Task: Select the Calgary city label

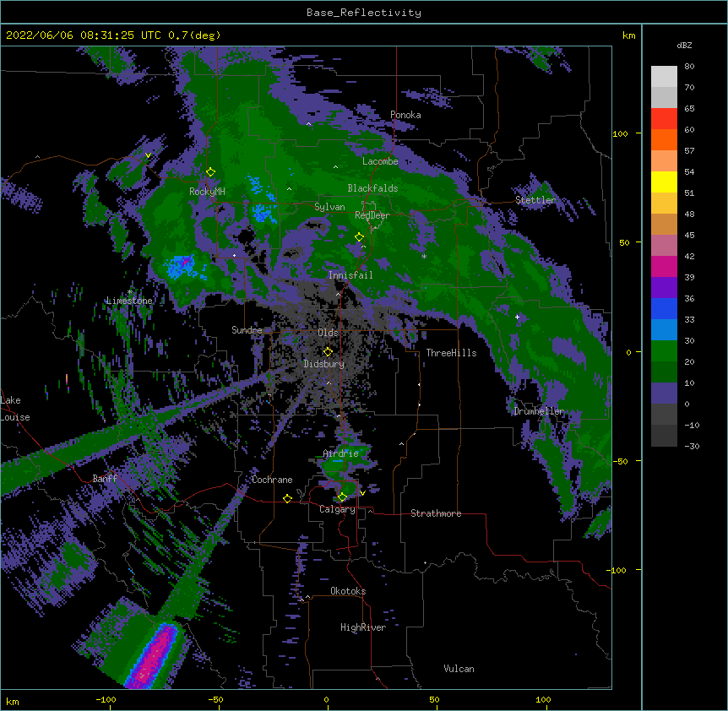Action: 337,509
